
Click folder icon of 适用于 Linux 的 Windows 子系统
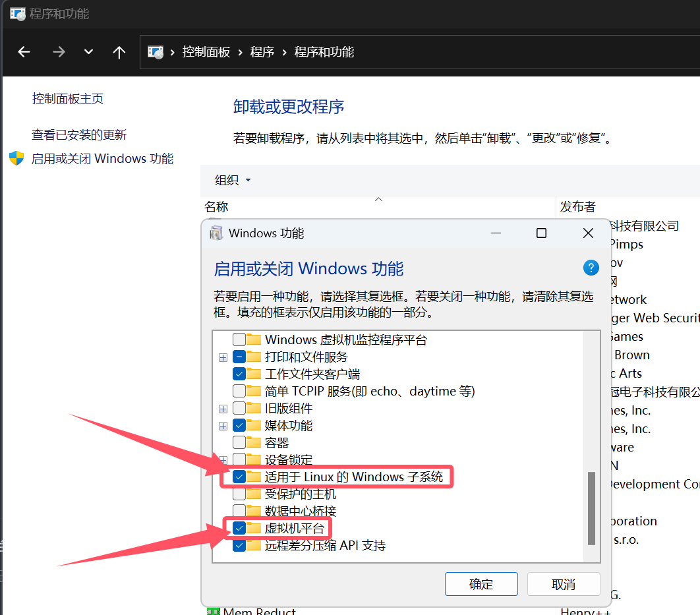[254, 477]
